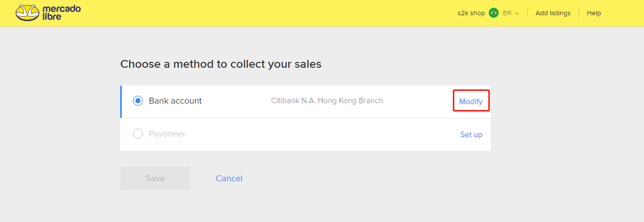Click the mercado libre wordmark text
This screenshot has width=644, height=222.
61,13
